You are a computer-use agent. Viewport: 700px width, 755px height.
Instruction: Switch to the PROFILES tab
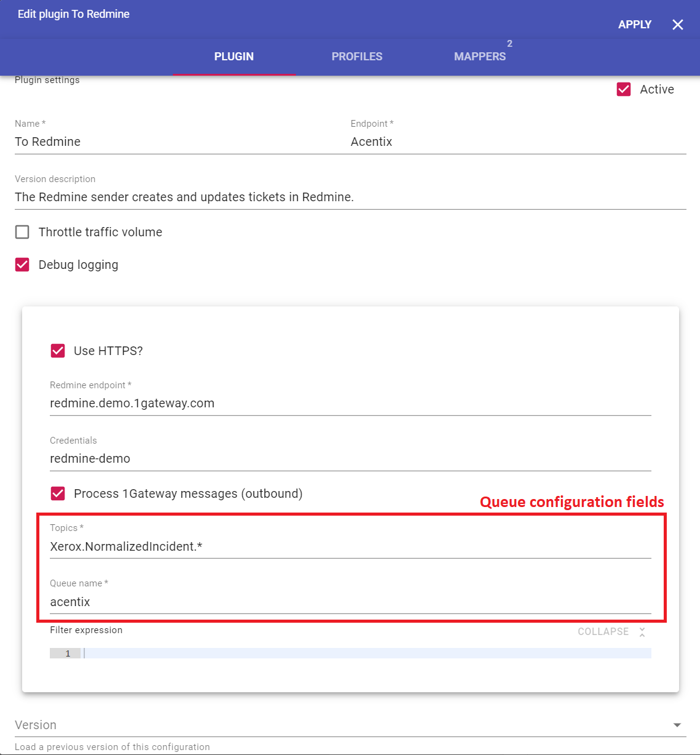357,57
